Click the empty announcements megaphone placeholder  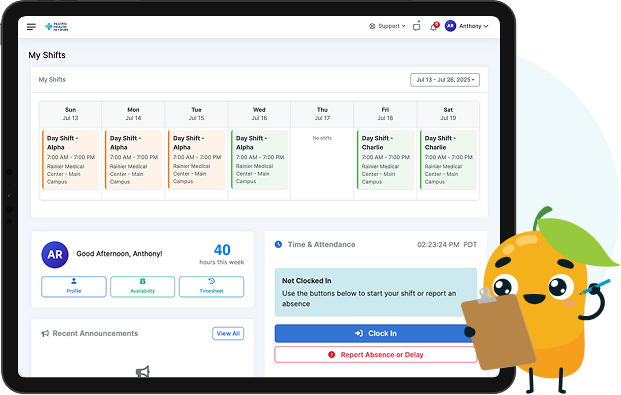[143, 372]
